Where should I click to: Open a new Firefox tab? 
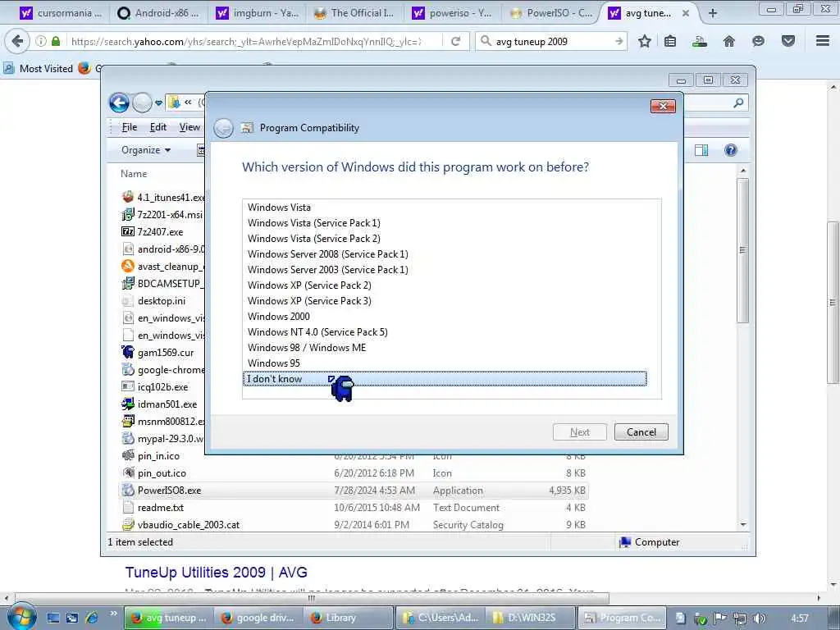713,13
